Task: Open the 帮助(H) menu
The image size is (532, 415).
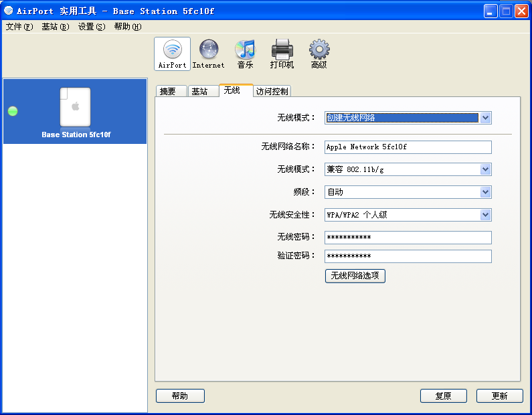Action: [x=128, y=27]
